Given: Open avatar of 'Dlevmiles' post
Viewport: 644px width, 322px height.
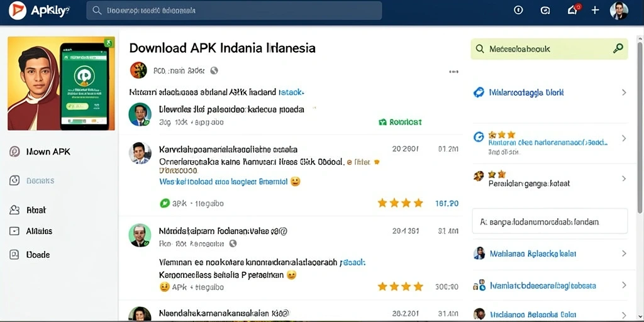Looking at the screenshot, I should pyautogui.click(x=140, y=114).
